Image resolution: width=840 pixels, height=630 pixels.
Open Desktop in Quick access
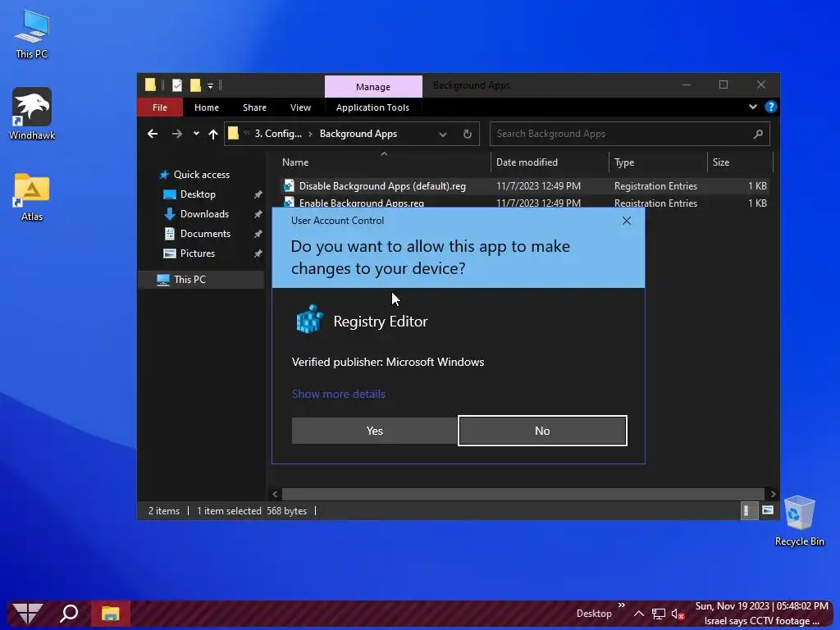click(198, 194)
